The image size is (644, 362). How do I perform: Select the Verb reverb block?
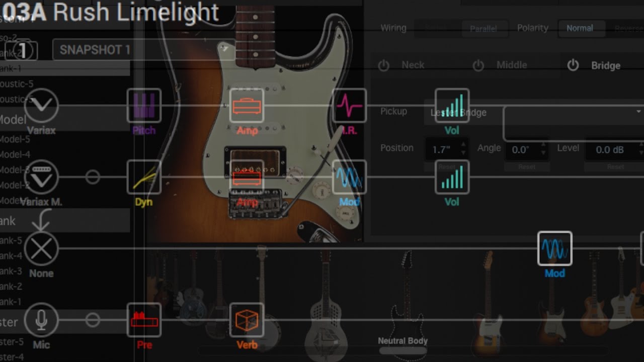click(247, 320)
